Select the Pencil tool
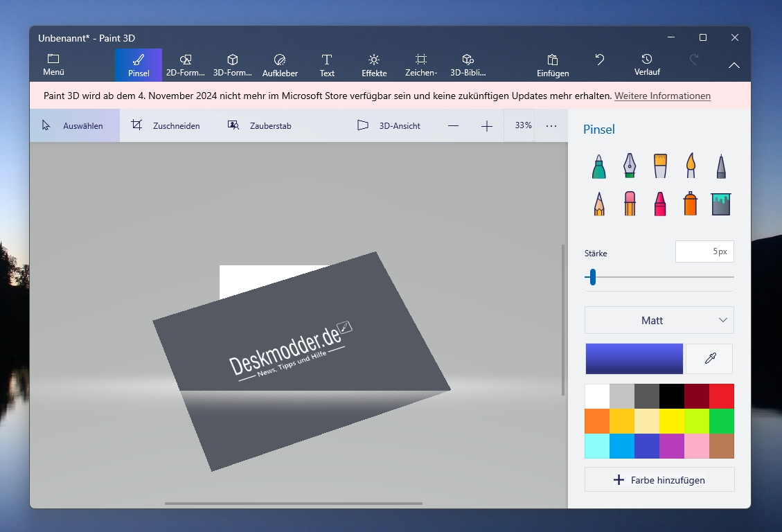This screenshot has width=782, height=532. pos(599,204)
